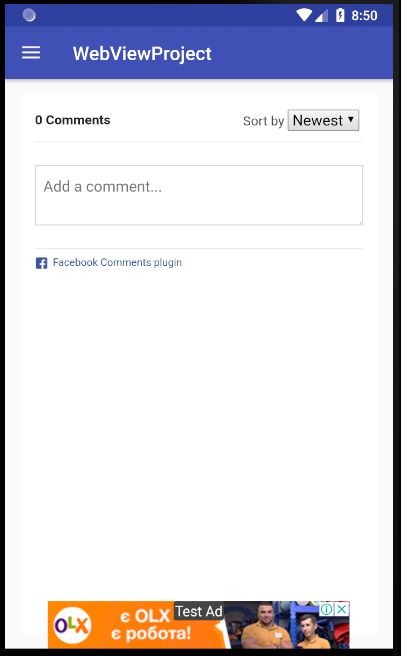401x656 pixels.
Task: Click the dropdown arrow beside Newest
Action: coord(351,119)
